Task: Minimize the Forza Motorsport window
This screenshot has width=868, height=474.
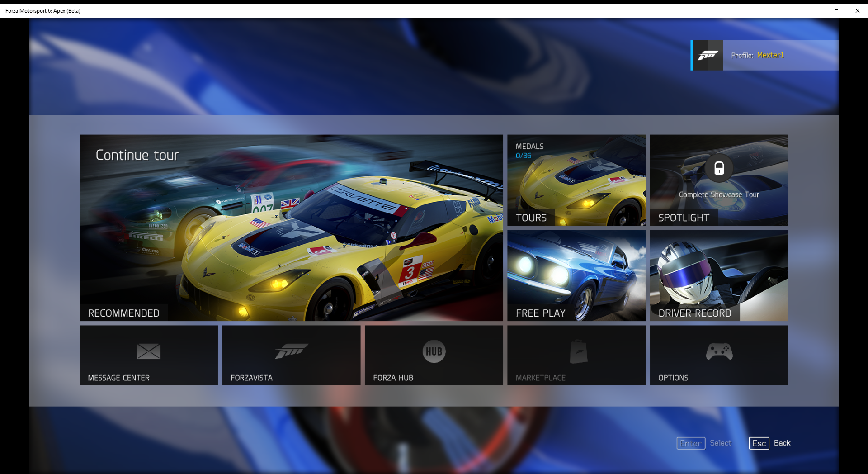Action: 816,11
